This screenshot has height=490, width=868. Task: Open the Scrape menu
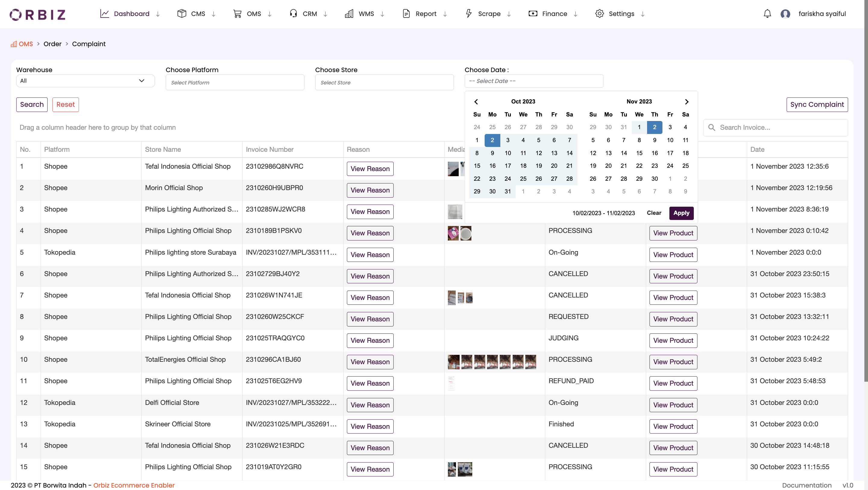coord(488,14)
